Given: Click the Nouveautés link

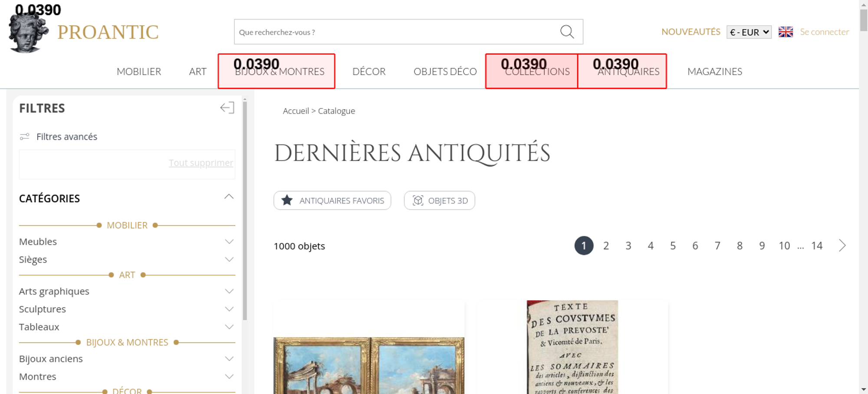Looking at the screenshot, I should coord(690,32).
